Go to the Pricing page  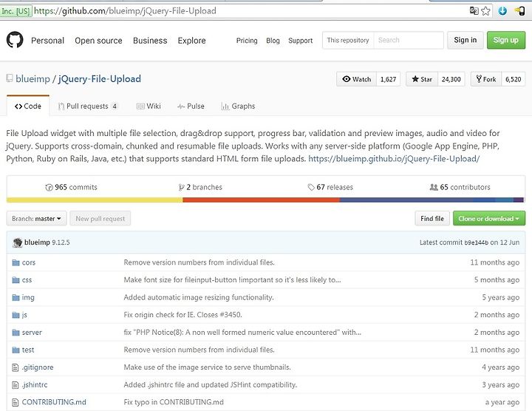point(247,41)
